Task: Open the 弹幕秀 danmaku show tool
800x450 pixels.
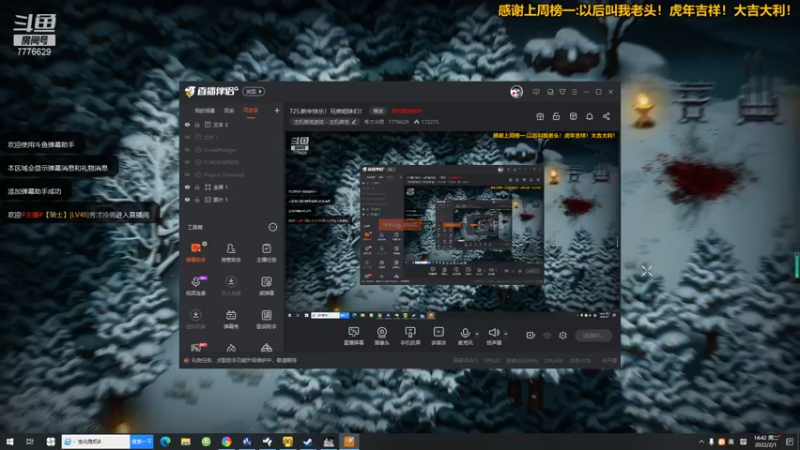Action: click(x=231, y=319)
